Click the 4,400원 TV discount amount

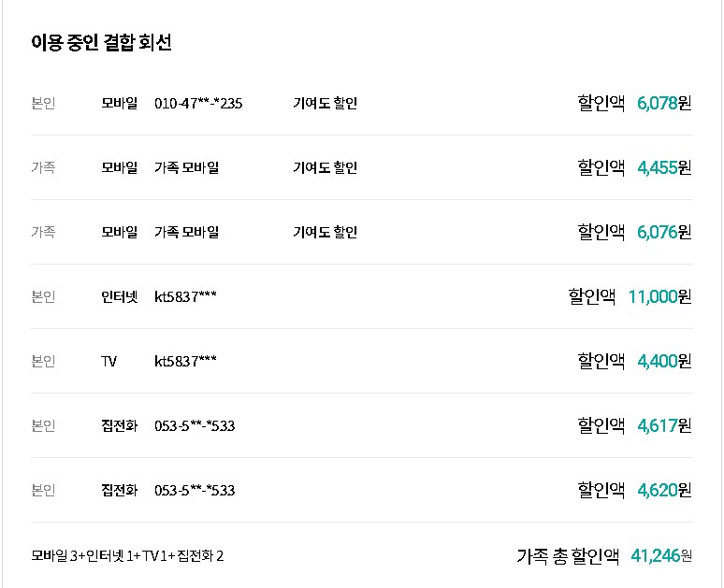663,361
